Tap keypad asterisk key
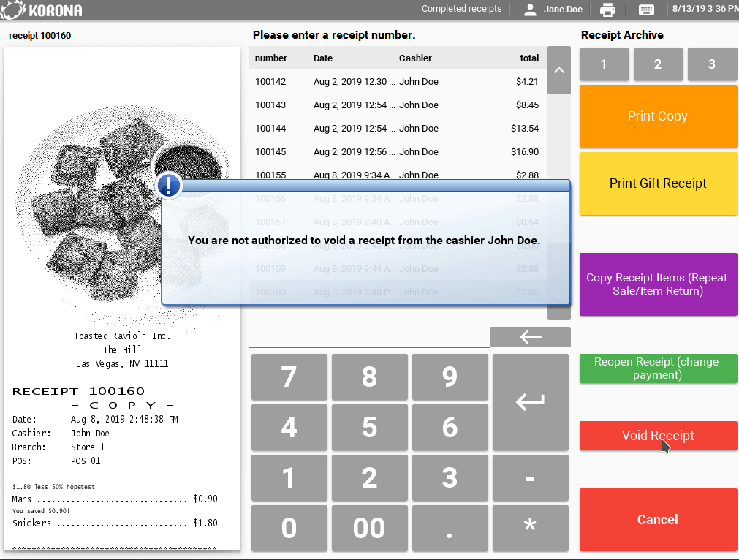Viewport: 739px width, 560px height. [x=530, y=528]
